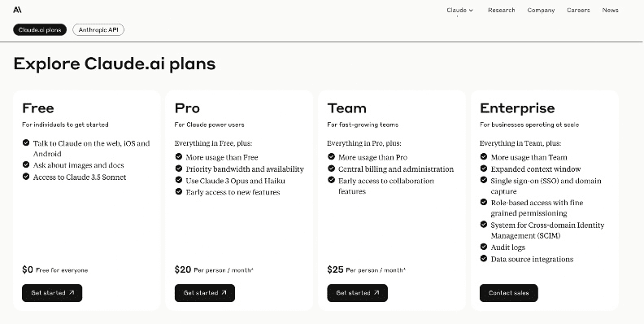This screenshot has width=644, height=324.
Task: Click checkmark icon beside Central billing and administration
Action: 332,169
